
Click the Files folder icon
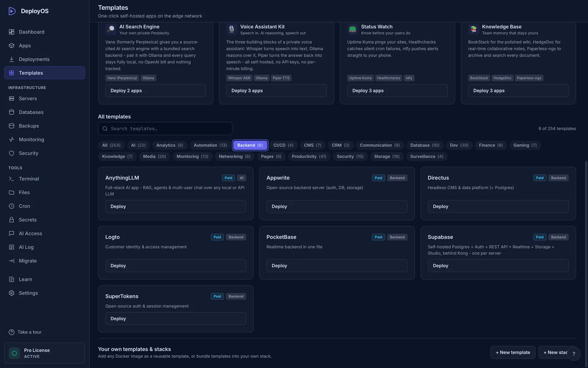(x=11, y=192)
